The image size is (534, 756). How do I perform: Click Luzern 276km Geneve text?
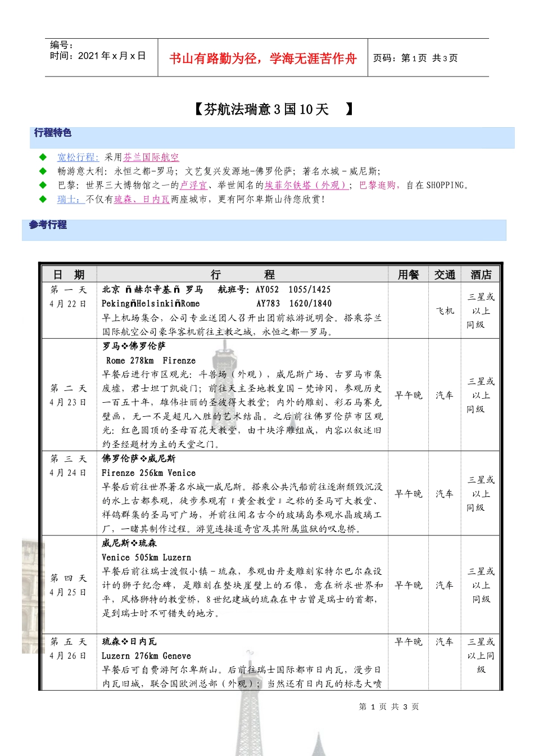[146, 656]
